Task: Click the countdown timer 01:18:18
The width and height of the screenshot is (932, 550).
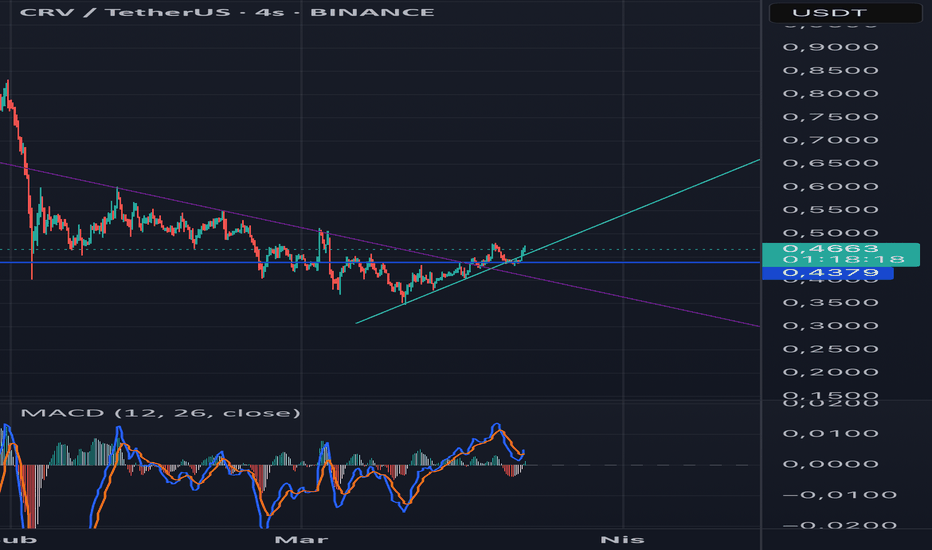Action: (844, 259)
